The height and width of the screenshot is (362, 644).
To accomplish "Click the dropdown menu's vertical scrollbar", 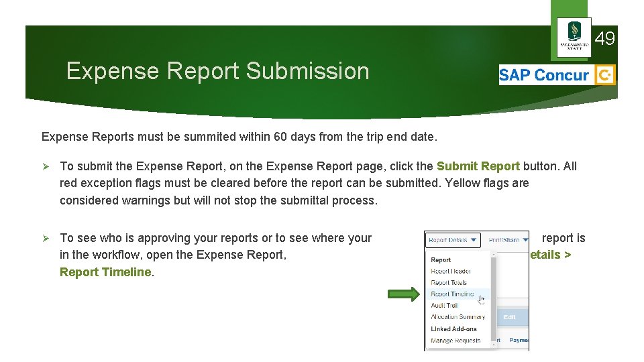I will pyautogui.click(x=494, y=300).
